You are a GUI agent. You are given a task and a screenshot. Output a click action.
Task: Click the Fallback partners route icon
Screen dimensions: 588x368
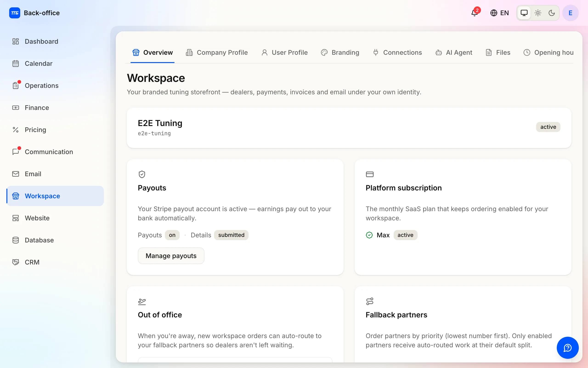(370, 301)
